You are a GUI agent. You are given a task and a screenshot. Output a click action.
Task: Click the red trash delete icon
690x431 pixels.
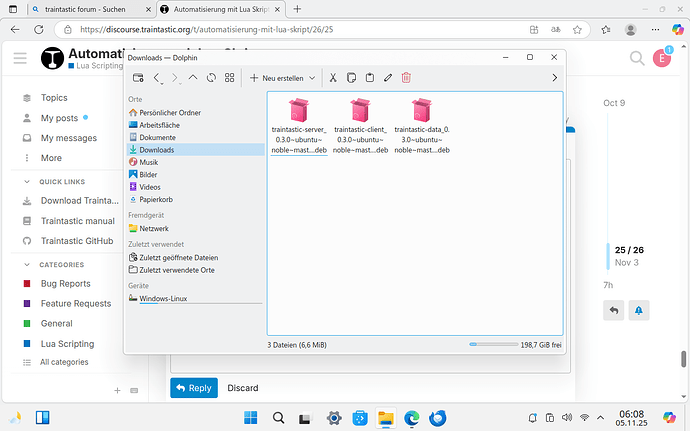pyautogui.click(x=406, y=77)
